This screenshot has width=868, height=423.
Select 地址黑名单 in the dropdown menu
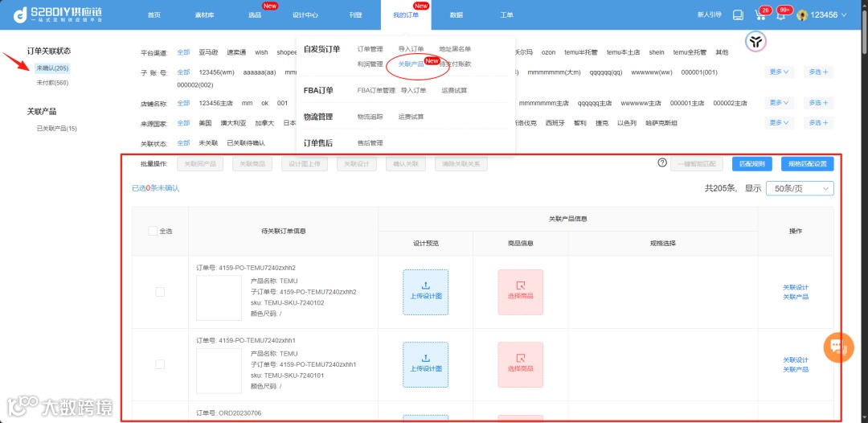point(455,49)
